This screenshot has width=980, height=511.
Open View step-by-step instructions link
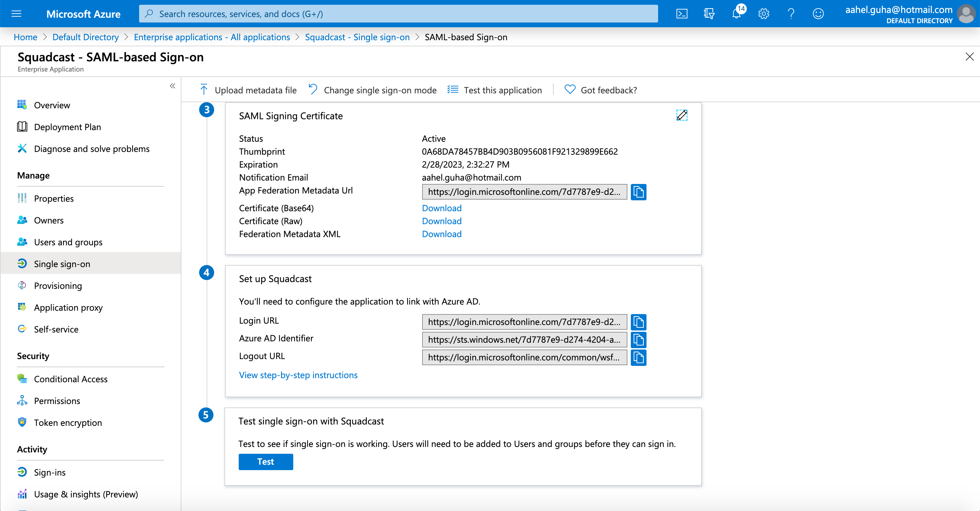pos(298,375)
